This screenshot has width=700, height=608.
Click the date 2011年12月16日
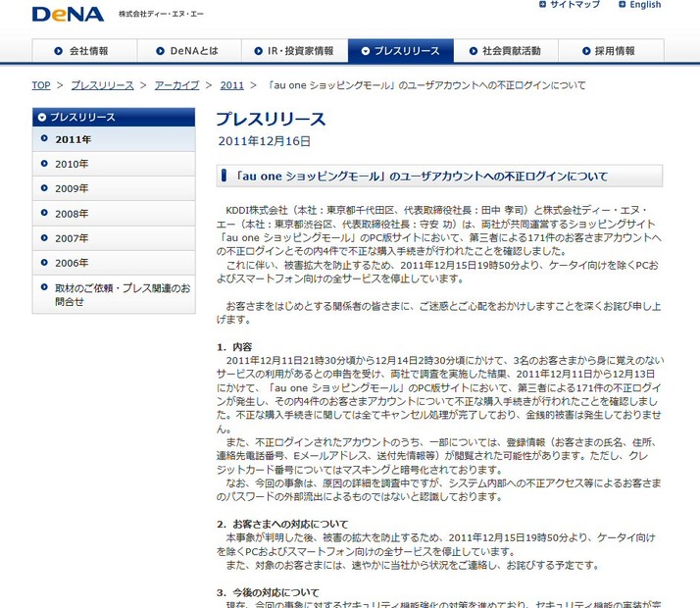(x=265, y=141)
